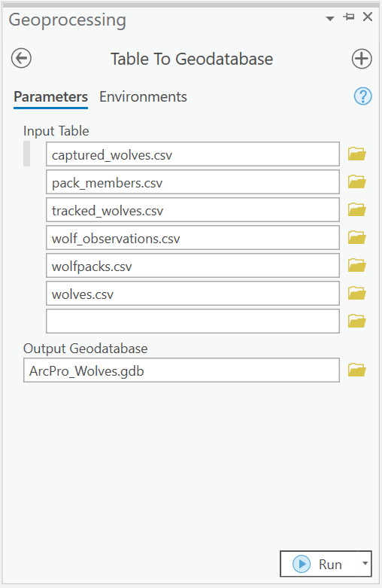Screen dimensions: 382x588
Task: Click the Output Geodatabase label
Action: click(x=86, y=349)
